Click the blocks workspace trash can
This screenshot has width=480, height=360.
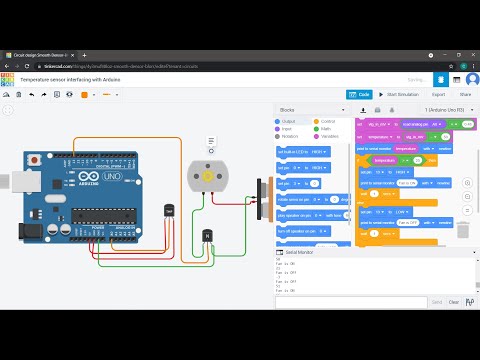click(463, 230)
